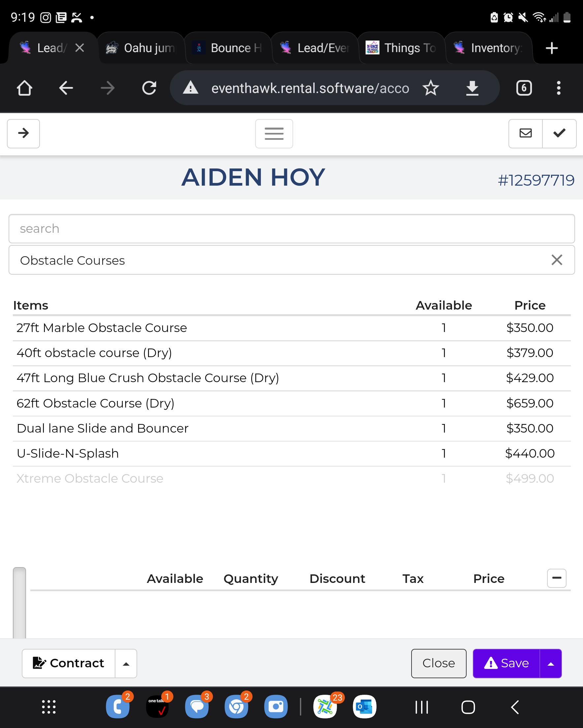
Task: Expand the Save options arrow
Action: [x=551, y=663]
